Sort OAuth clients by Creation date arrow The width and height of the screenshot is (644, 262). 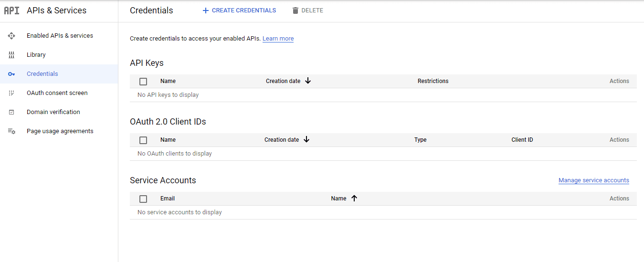coord(306,140)
